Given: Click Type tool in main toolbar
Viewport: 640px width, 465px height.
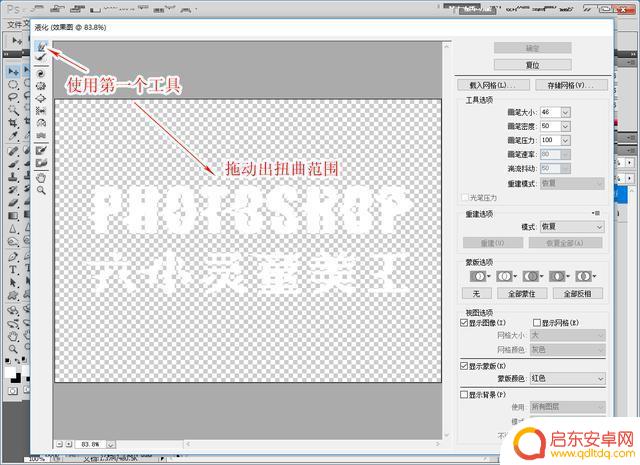Looking at the screenshot, I should click(x=13, y=269).
